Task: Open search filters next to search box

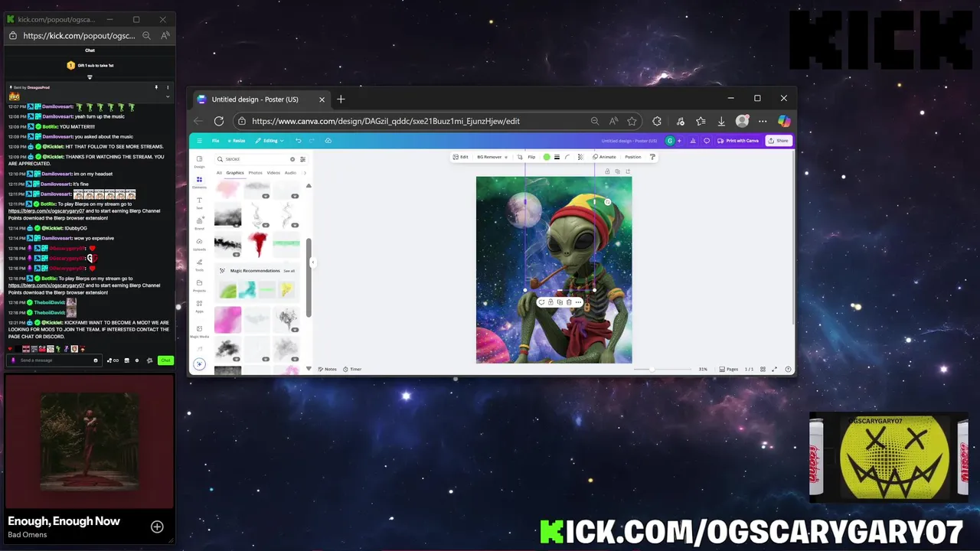Action: [302, 159]
